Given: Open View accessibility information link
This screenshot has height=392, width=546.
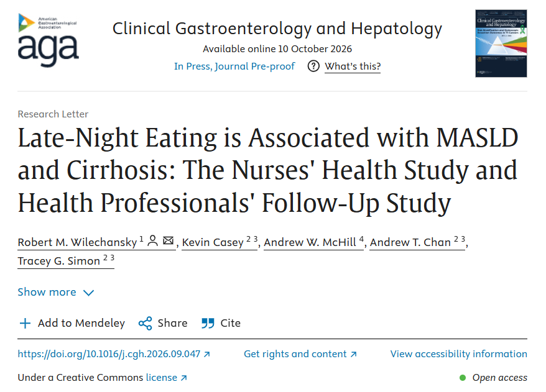Looking at the screenshot, I should tap(458, 354).
